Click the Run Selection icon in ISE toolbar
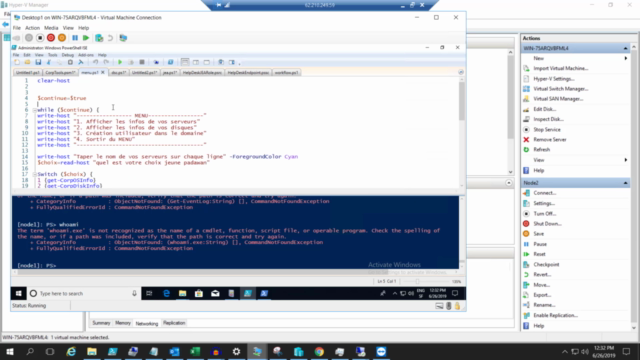The width and height of the screenshot is (640, 360). tap(131, 62)
